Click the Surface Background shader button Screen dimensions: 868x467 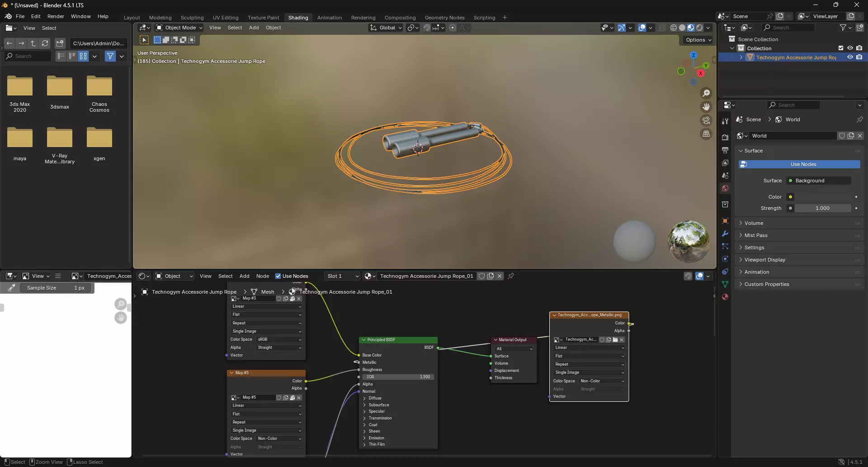(x=819, y=181)
